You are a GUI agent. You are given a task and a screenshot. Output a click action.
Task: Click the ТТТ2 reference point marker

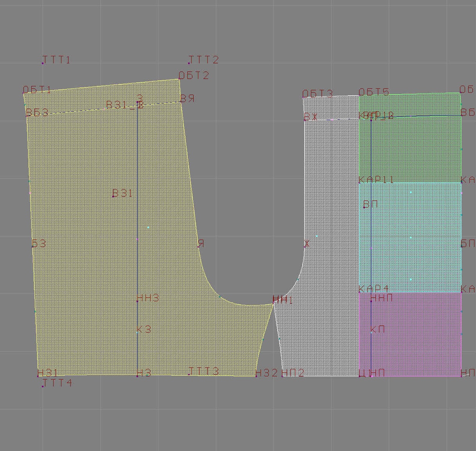click(189, 63)
